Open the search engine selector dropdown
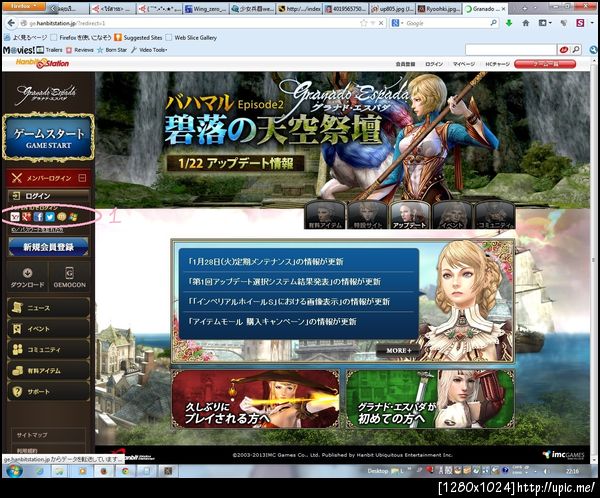The height and width of the screenshot is (498, 600). 397,23
